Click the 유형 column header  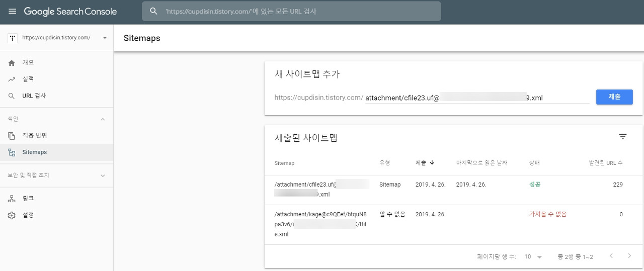coord(384,163)
